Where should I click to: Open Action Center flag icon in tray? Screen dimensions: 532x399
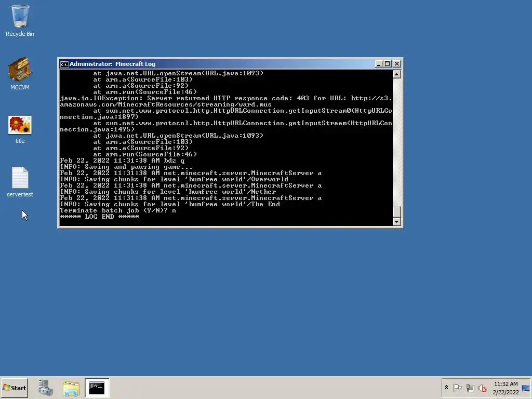tap(457, 388)
